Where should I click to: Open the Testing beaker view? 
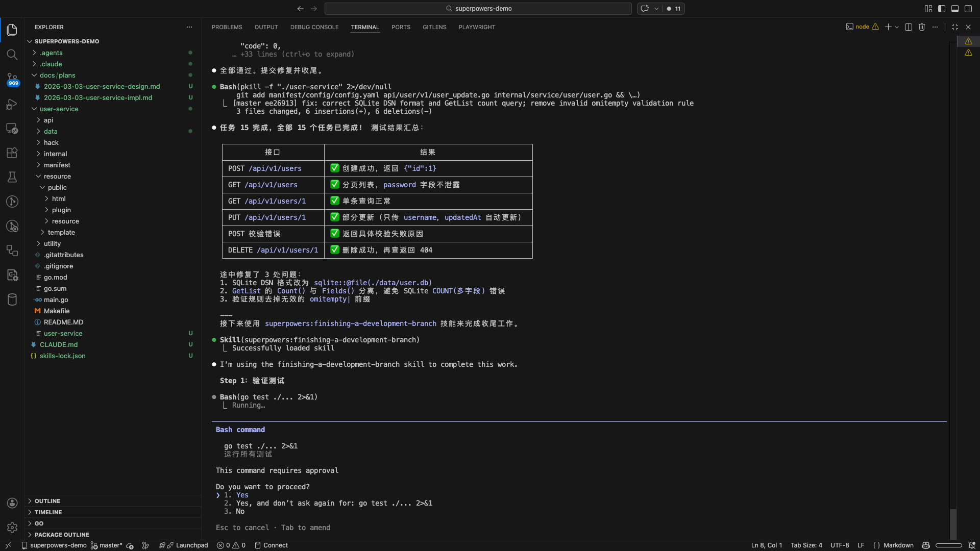(12, 177)
